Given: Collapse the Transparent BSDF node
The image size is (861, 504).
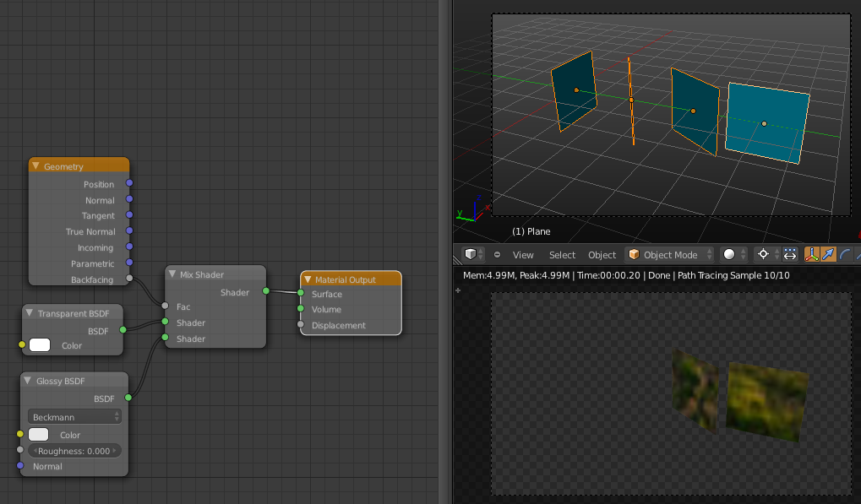Looking at the screenshot, I should [30, 312].
